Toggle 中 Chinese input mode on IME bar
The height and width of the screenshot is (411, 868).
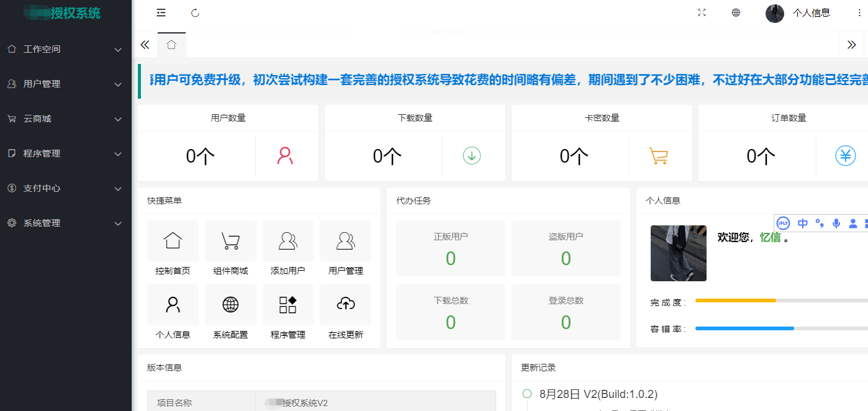803,224
